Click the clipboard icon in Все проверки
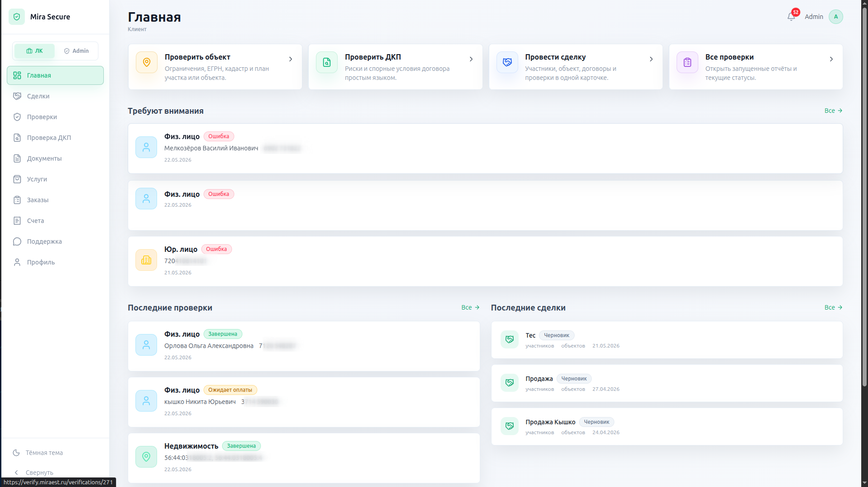The width and height of the screenshot is (868, 487). point(687,62)
